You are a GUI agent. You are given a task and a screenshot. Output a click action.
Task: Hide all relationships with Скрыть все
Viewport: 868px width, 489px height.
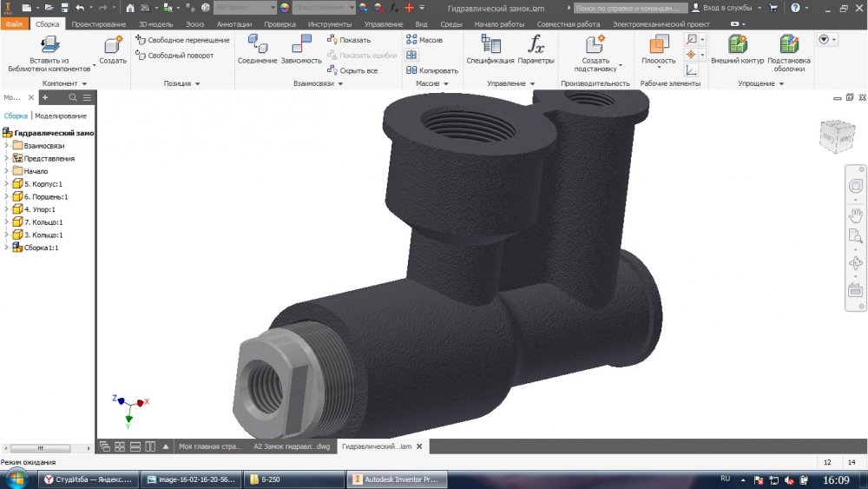(x=352, y=70)
